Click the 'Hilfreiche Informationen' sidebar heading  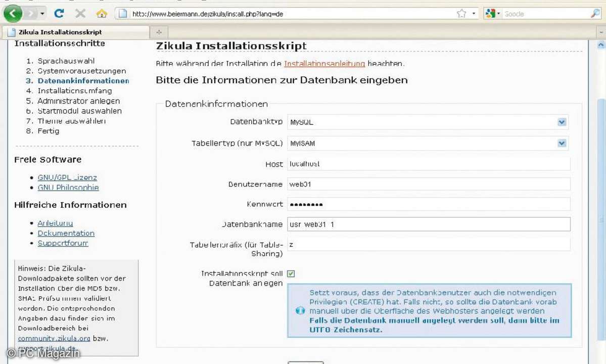tap(70, 205)
